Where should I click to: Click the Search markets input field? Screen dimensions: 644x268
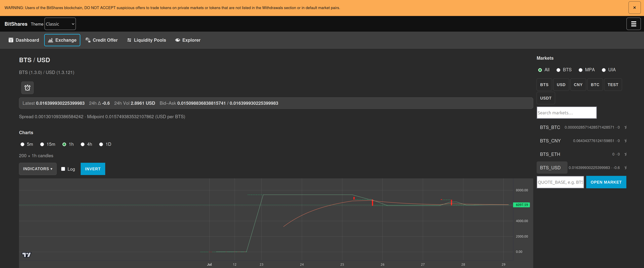(x=567, y=113)
